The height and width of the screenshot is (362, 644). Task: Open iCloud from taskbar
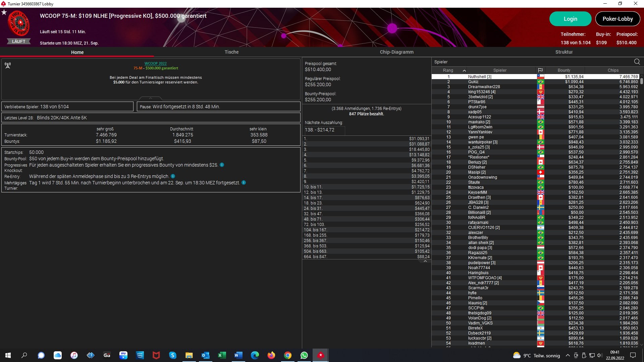click(57, 355)
